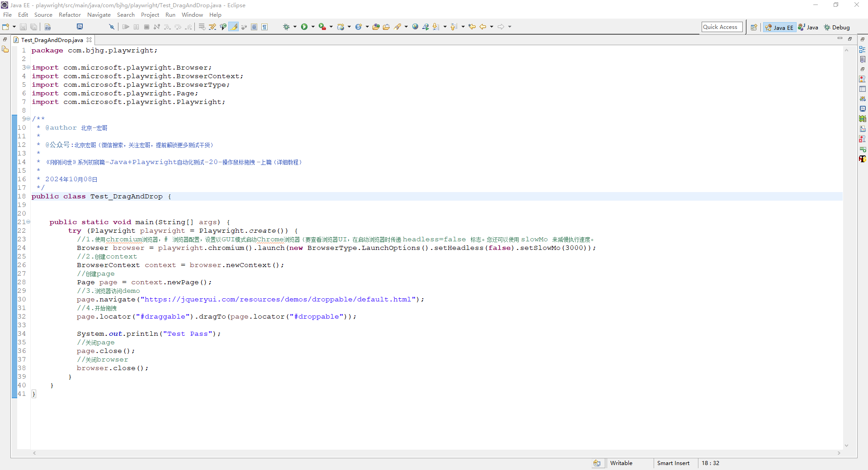Toggle Block Selection Mode button

point(254,27)
